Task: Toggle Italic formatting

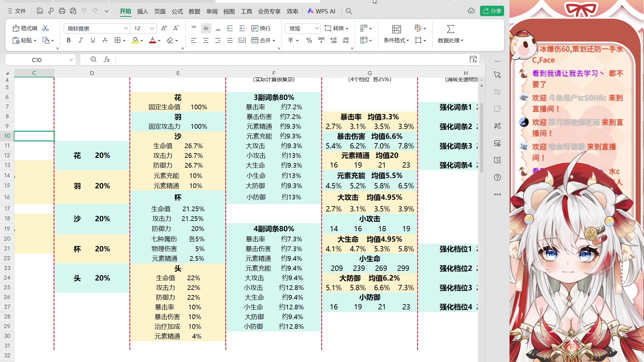Action: 80,40
